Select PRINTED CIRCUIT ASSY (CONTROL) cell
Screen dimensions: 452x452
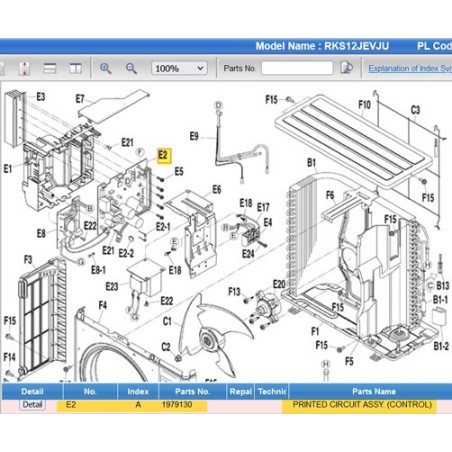pyautogui.click(x=362, y=405)
